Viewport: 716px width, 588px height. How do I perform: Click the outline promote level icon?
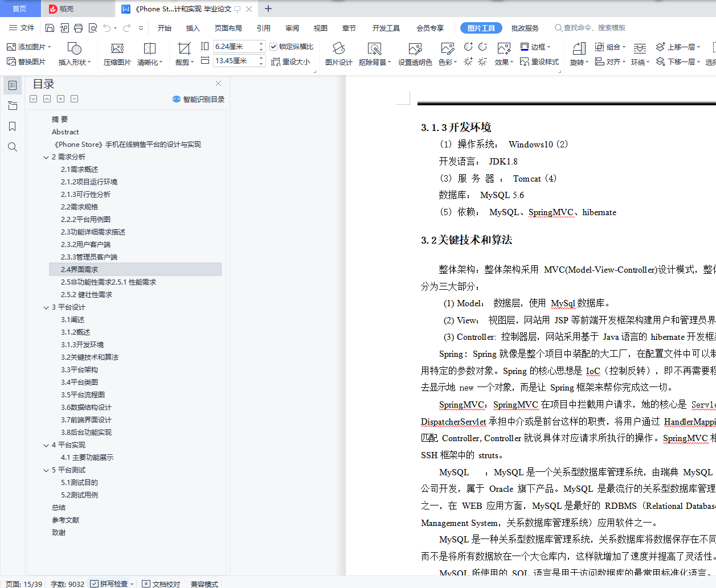pyautogui.click(x=47, y=99)
